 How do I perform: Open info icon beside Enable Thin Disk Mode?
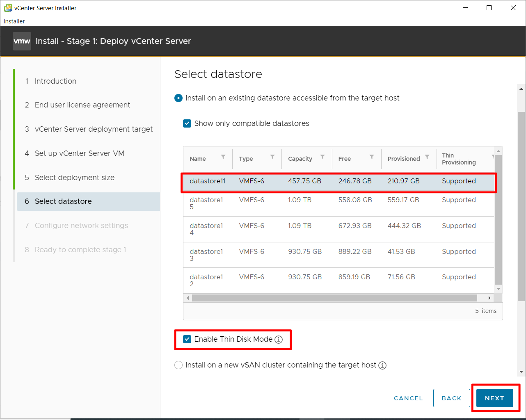(279, 340)
